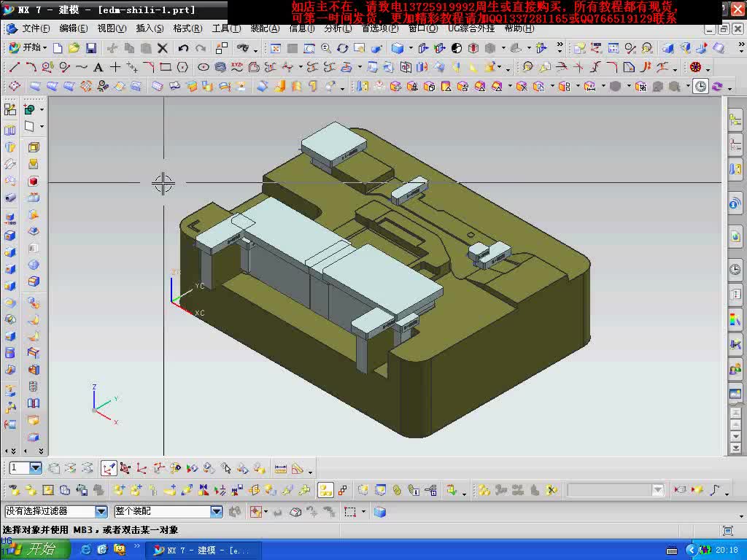Click the grayed-out input box in assembly toolbar
This screenshot has height=560, width=747.
[616, 490]
